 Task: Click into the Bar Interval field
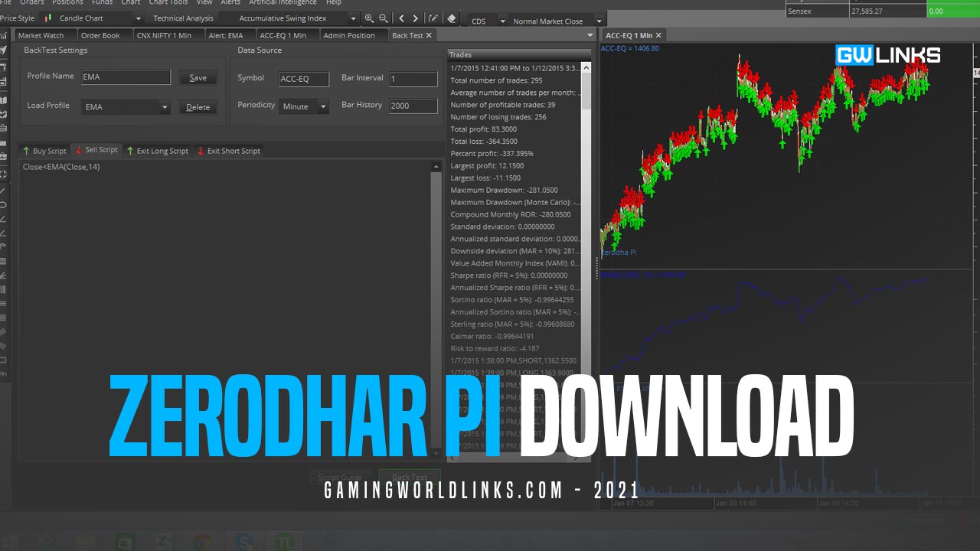click(413, 79)
